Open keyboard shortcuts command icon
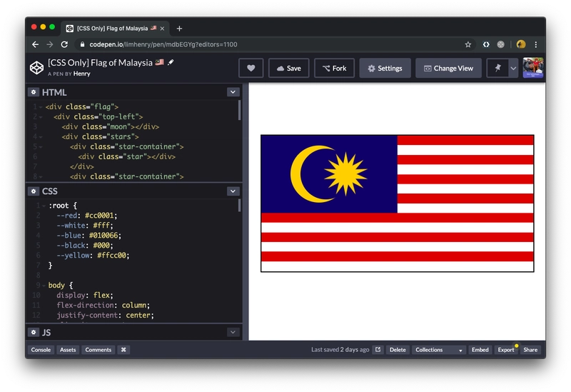 pos(123,350)
